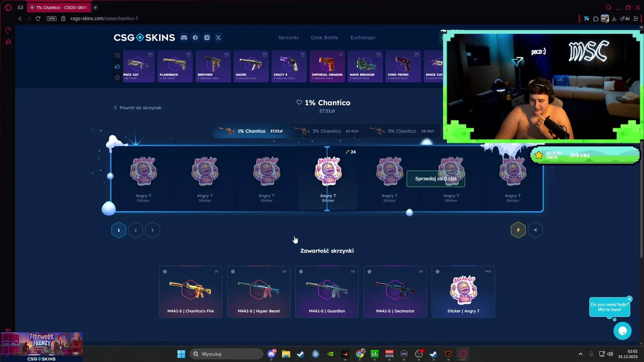The image size is (644, 362).
Task: Select the clock recent-drops filter icon
Action: 117,55
